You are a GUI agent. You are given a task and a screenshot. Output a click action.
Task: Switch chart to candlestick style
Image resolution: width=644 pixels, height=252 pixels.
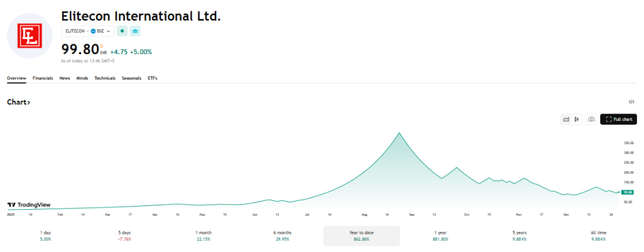pyautogui.click(x=576, y=119)
